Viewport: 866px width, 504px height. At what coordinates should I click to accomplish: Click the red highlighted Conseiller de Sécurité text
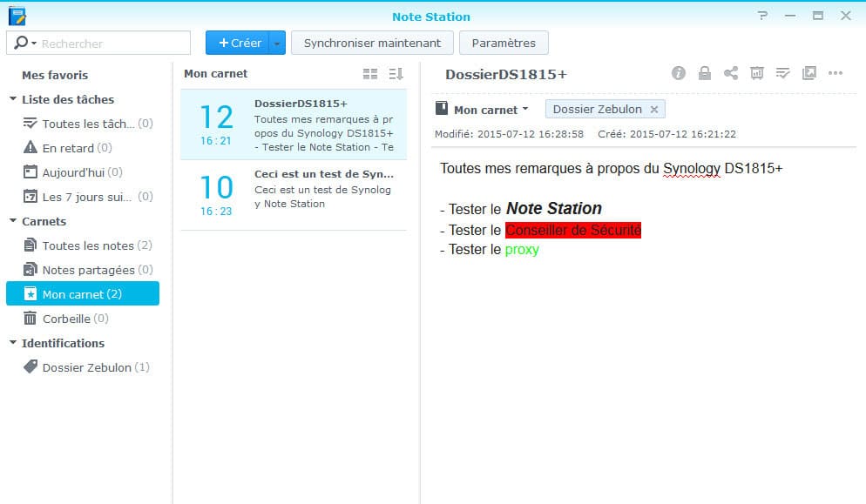(573, 230)
